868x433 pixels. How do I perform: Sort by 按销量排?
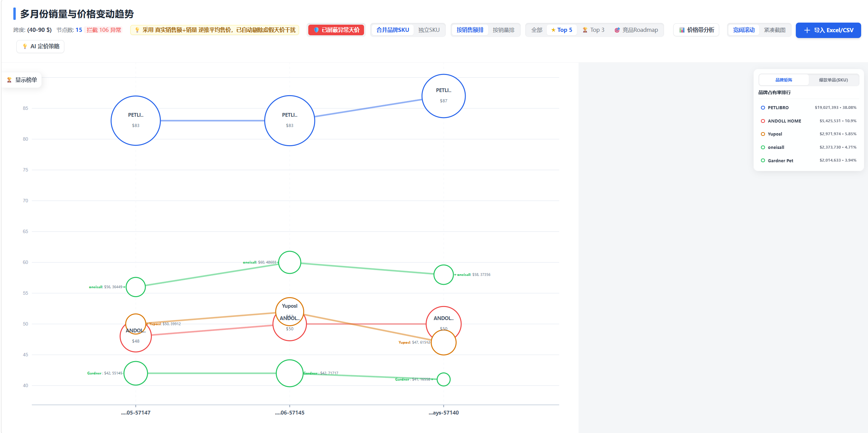[x=503, y=30]
